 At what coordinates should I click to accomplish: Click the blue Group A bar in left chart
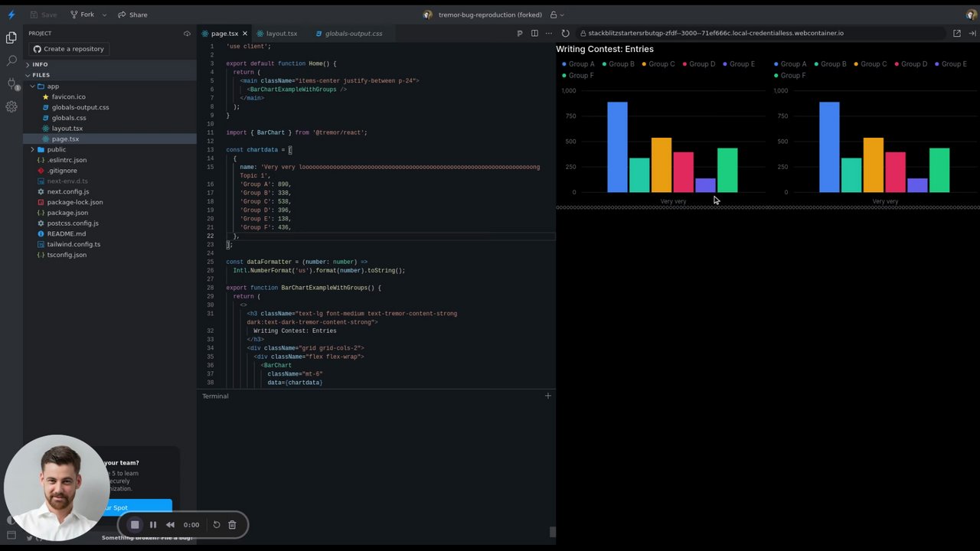pos(617,147)
